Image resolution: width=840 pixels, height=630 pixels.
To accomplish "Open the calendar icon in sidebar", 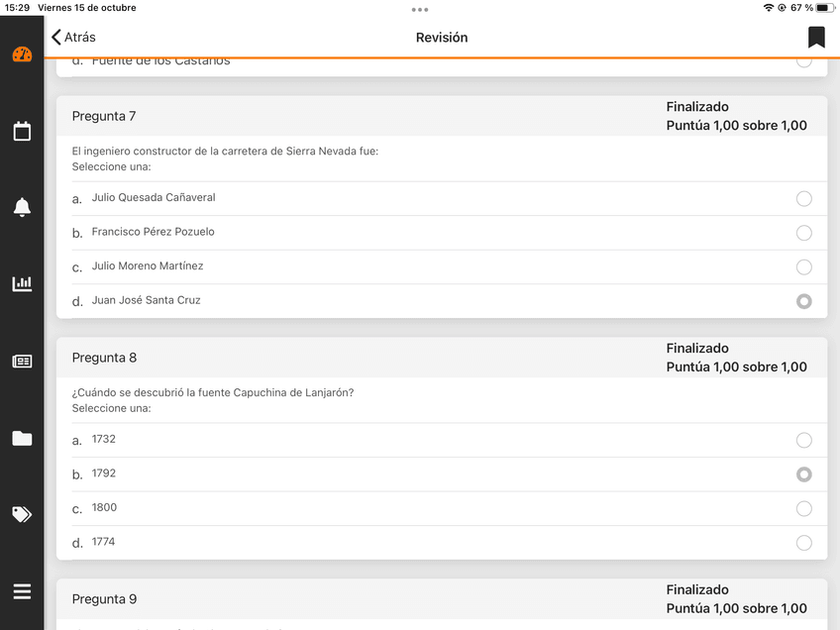I will 22,131.
